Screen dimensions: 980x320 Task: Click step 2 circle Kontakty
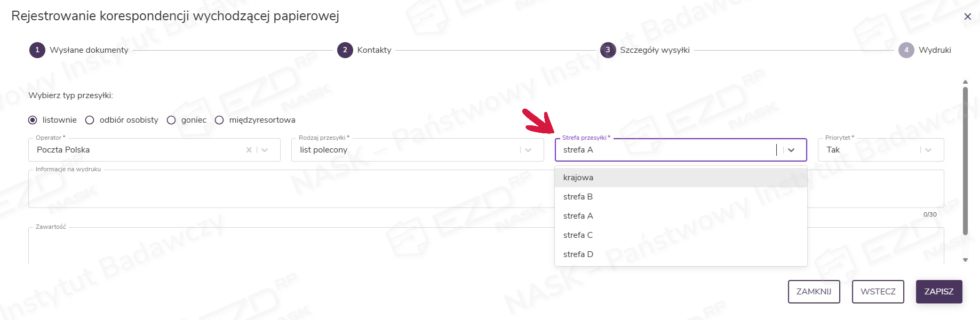(x=345, y=50)
